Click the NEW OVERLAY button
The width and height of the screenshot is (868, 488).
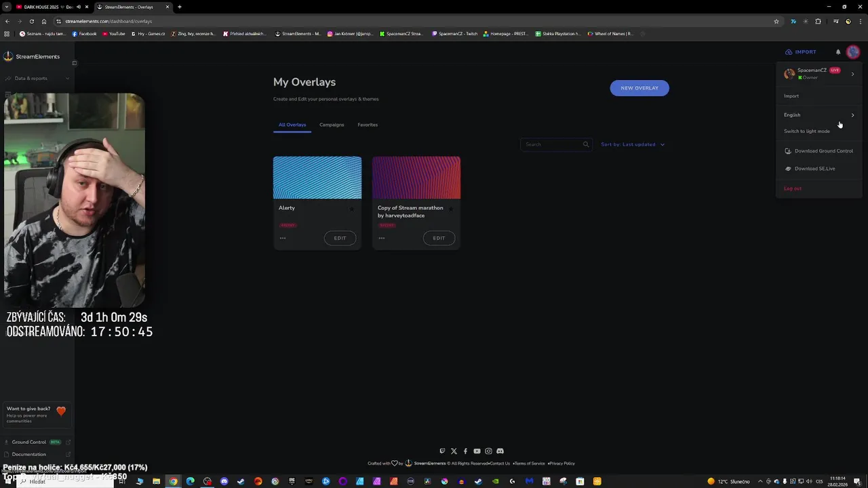[639, 88]
